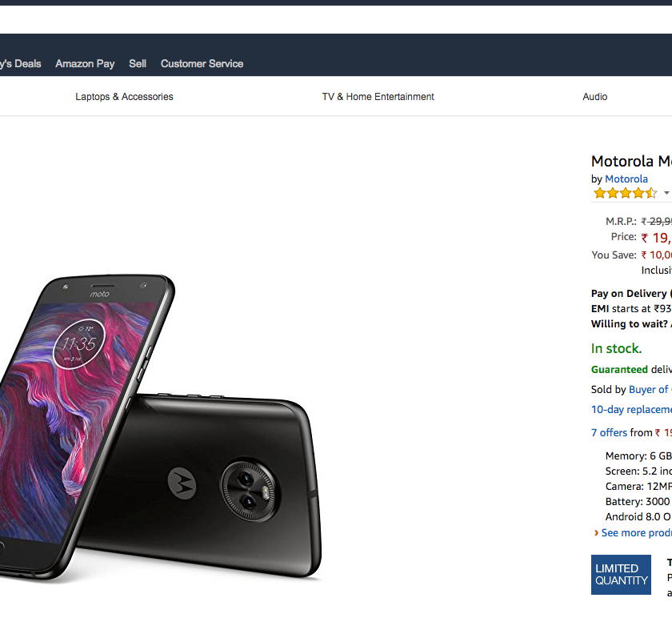Open Today's Deals in navigation bar
This screenshot has height=634, width=672.
(20, 63)
